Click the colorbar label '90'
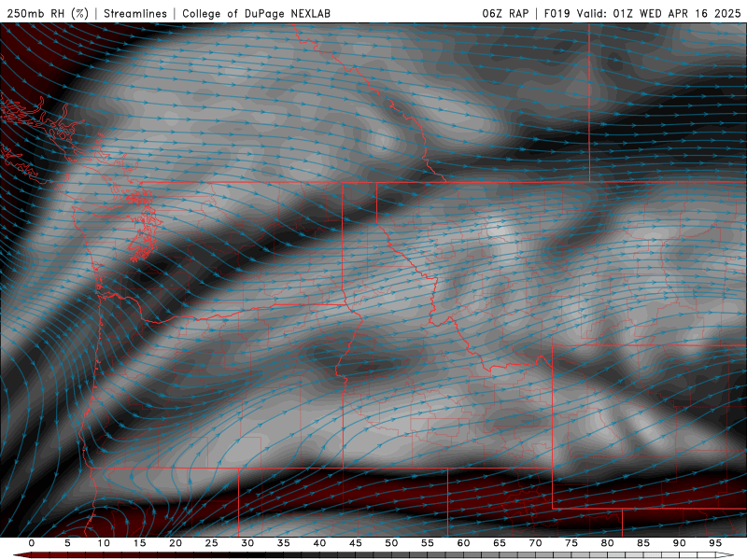 click(x=680, y=543)
